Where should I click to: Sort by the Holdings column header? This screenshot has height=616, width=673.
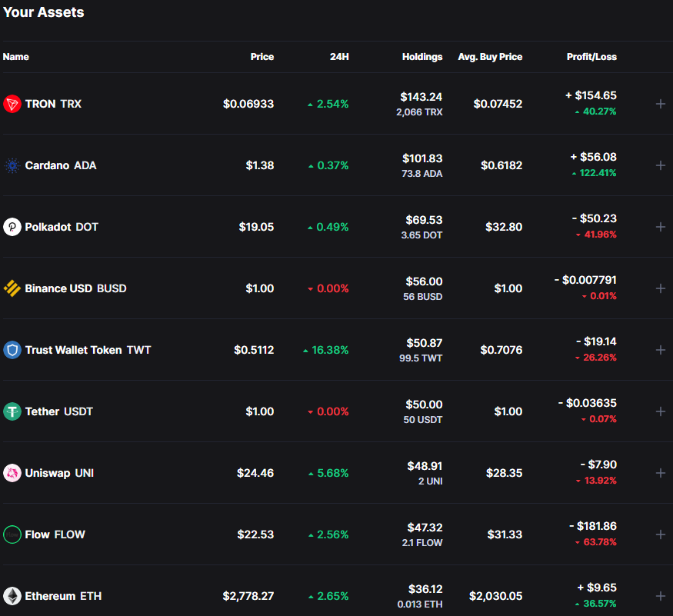pyautogui.click(x=421, y=57)
